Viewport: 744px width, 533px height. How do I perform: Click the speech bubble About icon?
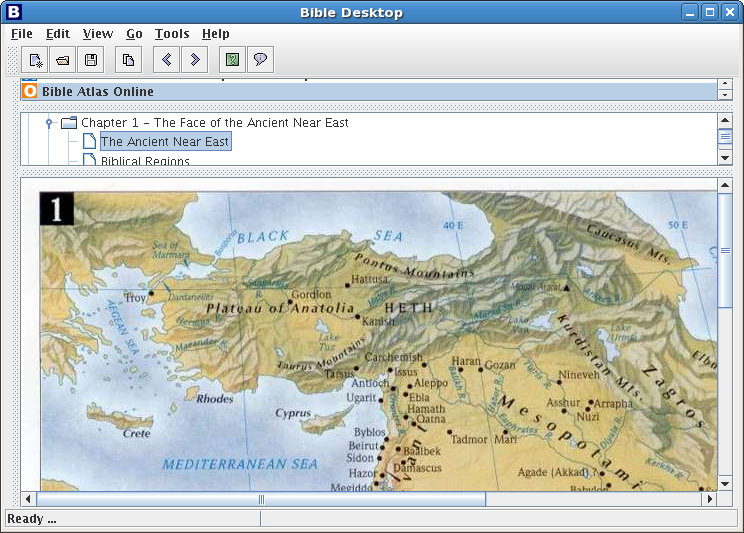[260, 60]
